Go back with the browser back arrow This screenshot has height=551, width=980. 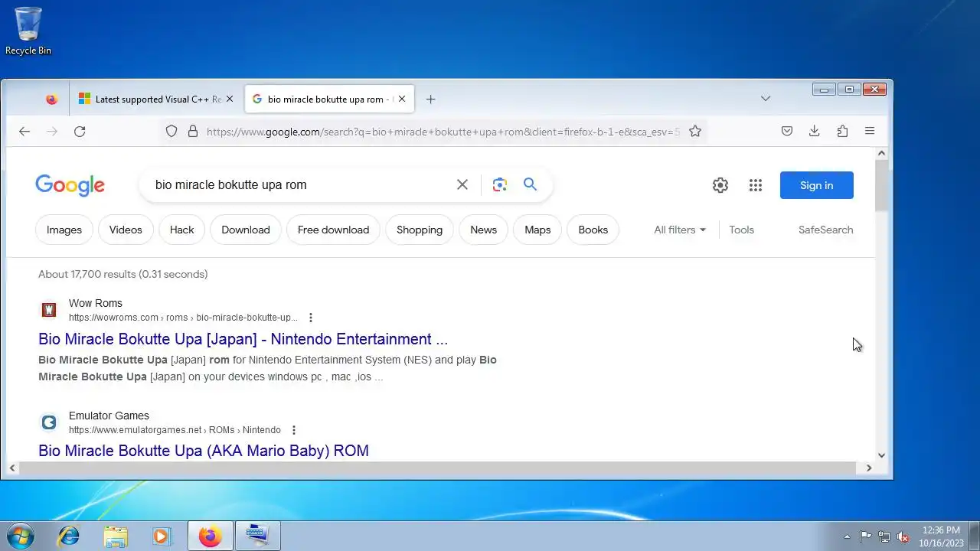(x=24, y=132)
